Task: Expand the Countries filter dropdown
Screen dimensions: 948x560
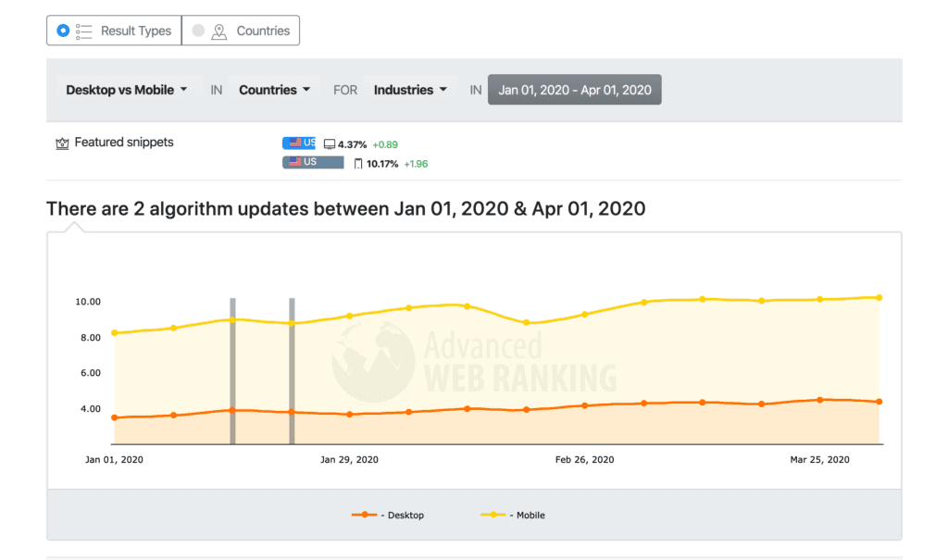Action: 274,90
